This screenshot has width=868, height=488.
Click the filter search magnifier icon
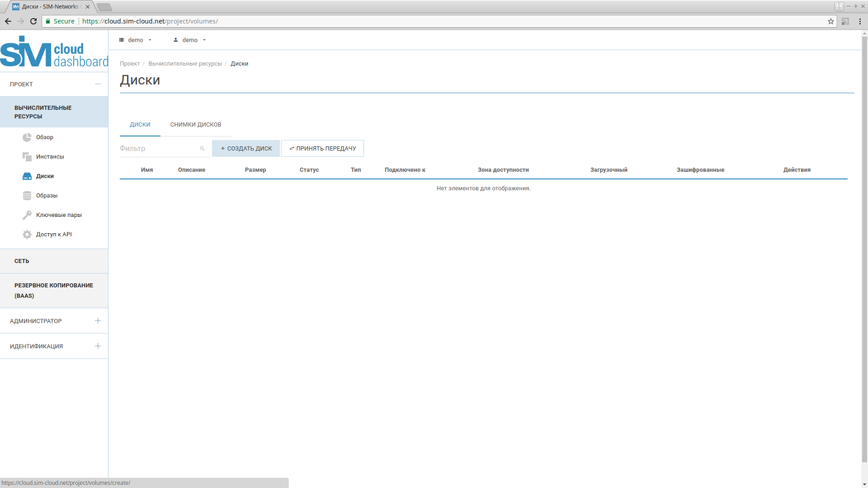click(x=202, y=149)
